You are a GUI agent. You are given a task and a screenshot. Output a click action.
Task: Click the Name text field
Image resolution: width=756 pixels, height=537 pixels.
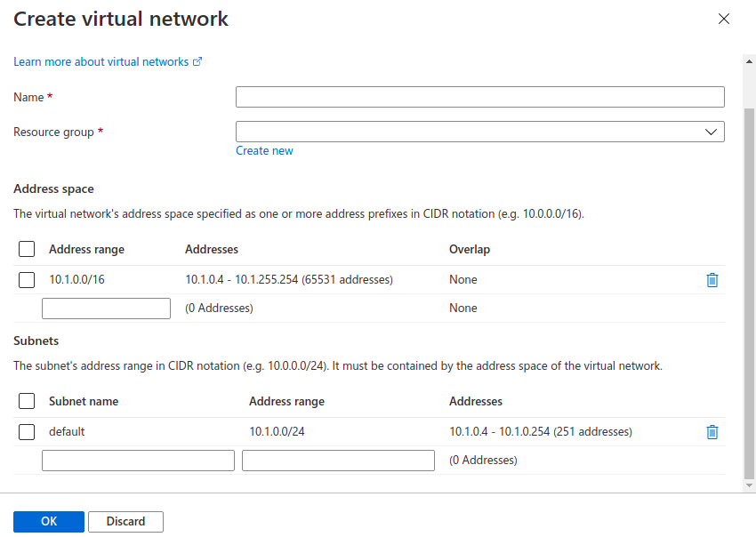click(x=479, y=97)
